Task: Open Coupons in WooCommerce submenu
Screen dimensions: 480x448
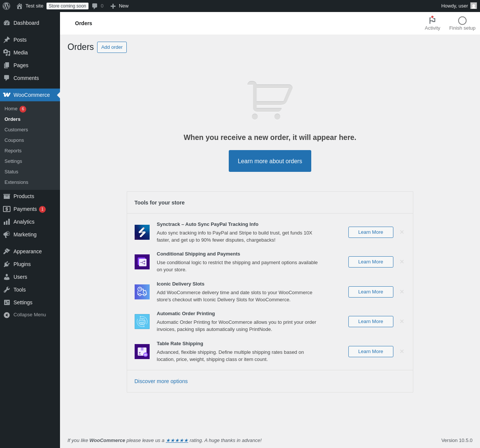Action: pos(14,140)
